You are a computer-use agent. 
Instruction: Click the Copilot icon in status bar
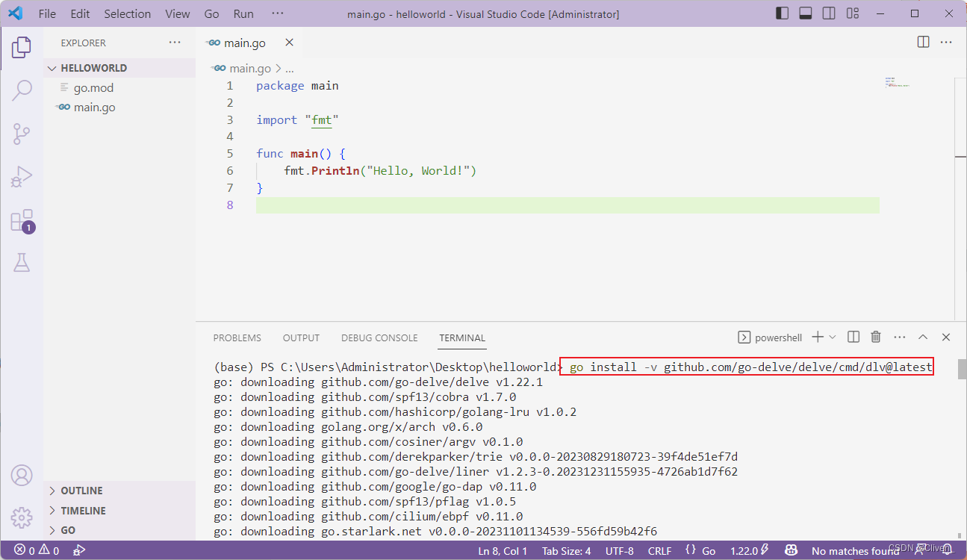click(x=792, y=551)
